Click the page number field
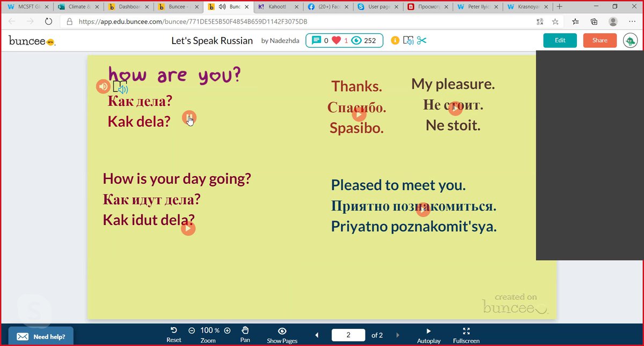 tap(348, 335)
